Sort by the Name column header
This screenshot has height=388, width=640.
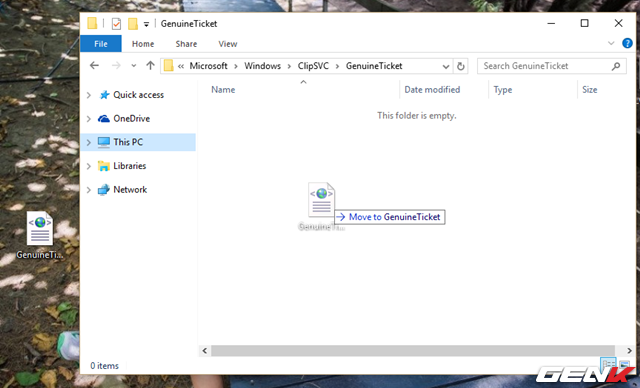(x=223, y=90)
